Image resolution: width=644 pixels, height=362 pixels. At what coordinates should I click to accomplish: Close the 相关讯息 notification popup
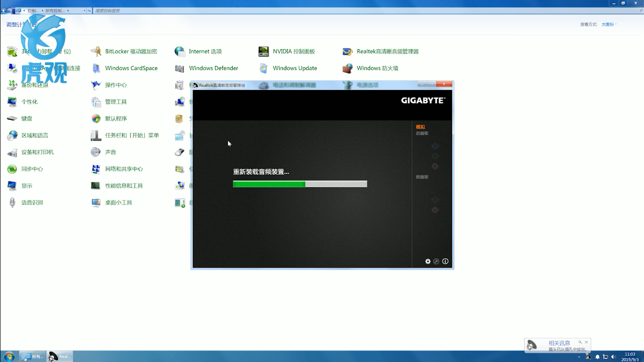pyautogui.click(x=587, y=342)
